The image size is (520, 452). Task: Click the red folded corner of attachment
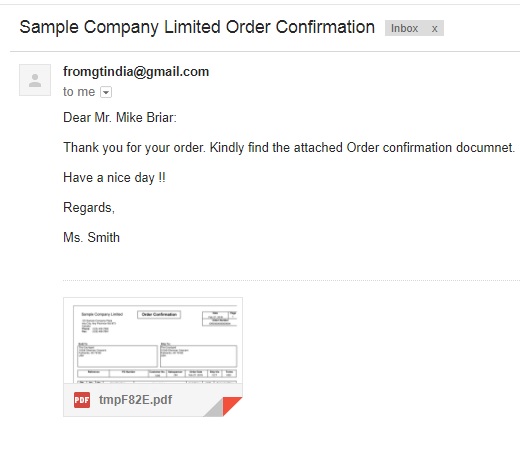click(232, 406)
